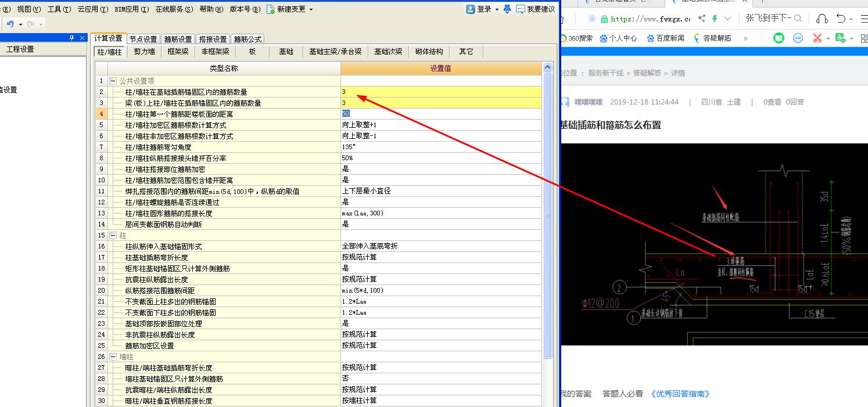868x407 pixels.
Task: Open the 360搜索 bookmark
Action: (x=576, y=38)
